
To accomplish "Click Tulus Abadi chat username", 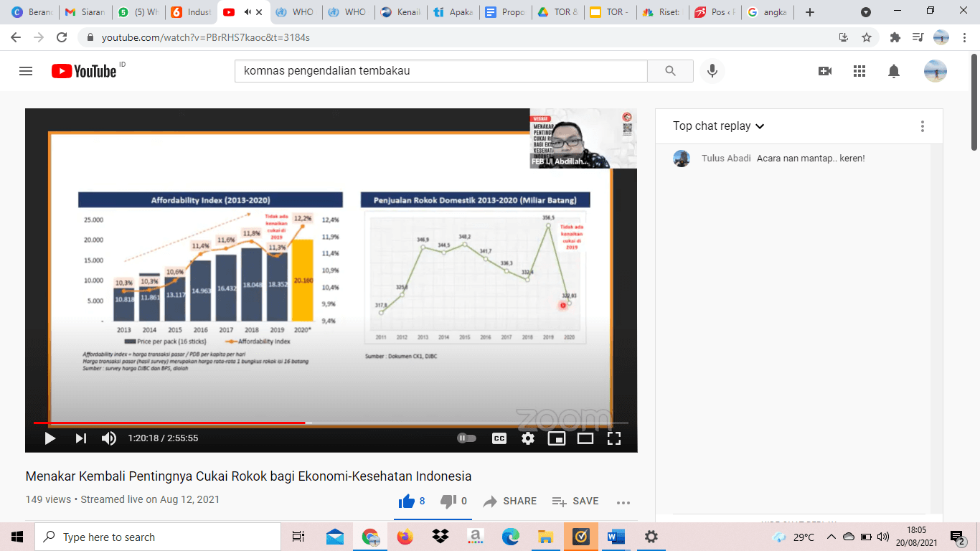I will [726, 158].
